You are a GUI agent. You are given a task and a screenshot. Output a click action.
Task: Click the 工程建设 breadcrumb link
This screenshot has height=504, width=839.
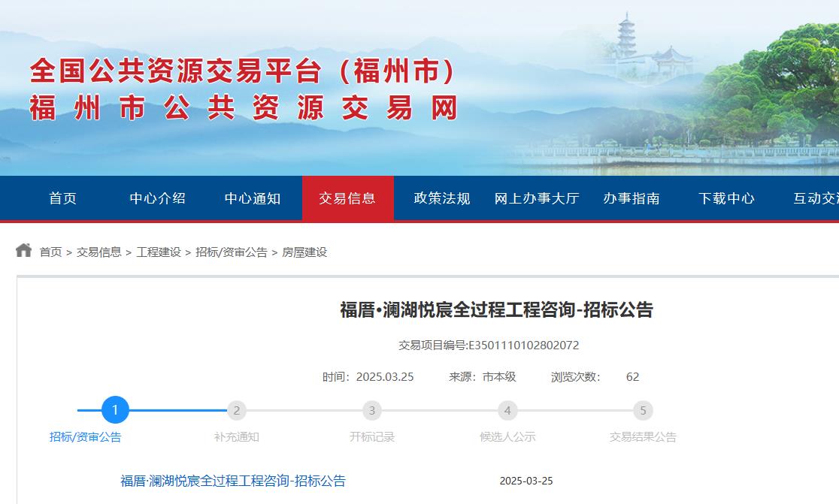tap(159, 252)
